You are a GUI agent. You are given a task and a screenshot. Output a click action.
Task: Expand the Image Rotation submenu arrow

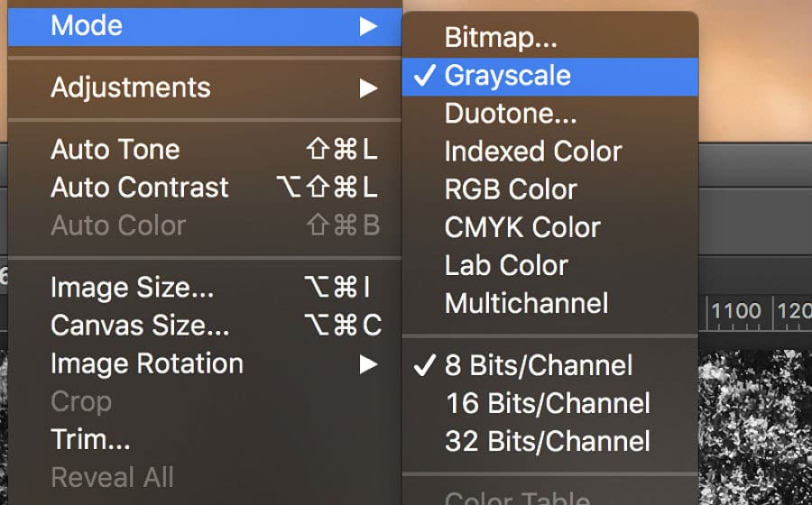(x=367, y=364)
